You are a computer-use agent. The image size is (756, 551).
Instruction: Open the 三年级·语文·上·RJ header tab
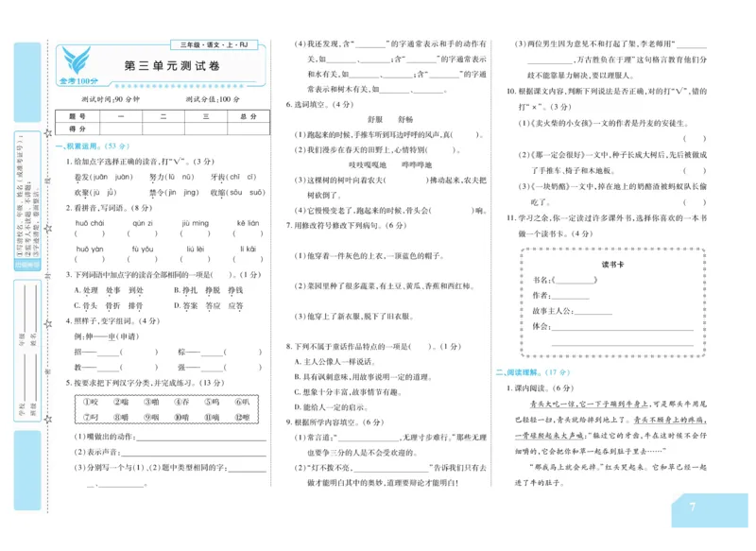[215, 43]
